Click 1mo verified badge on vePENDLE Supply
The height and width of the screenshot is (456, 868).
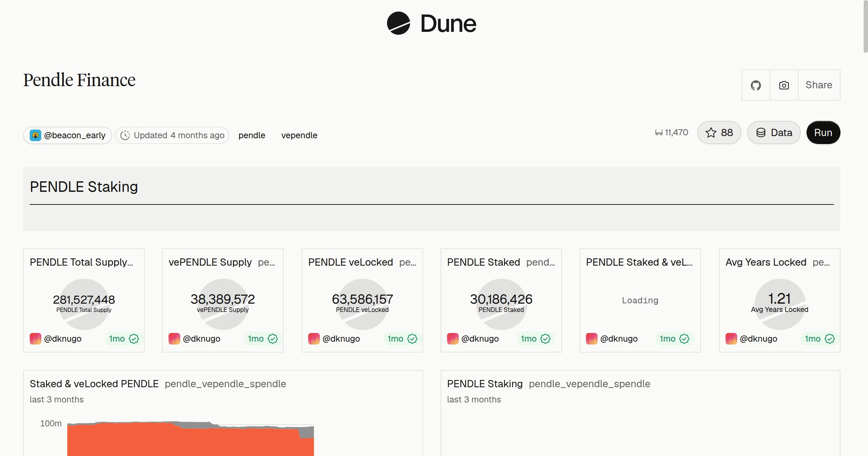[x=263, y=339]
